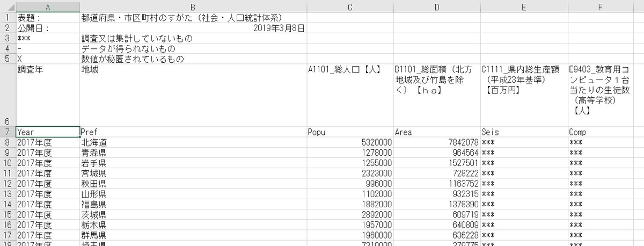This screenshot has height=246, width=644.
Task: Click prefecture cell 青森県
Action: click(193, 153)
